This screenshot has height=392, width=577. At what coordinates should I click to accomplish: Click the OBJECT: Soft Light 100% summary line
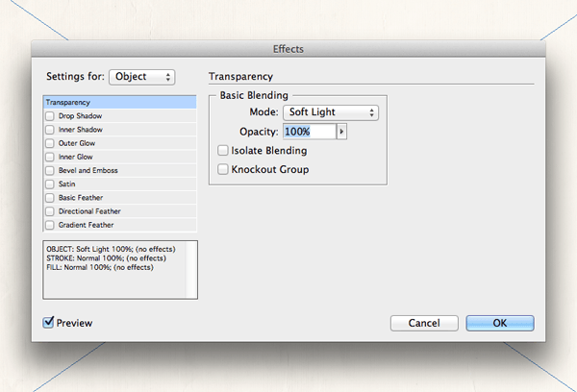[111, 249]
